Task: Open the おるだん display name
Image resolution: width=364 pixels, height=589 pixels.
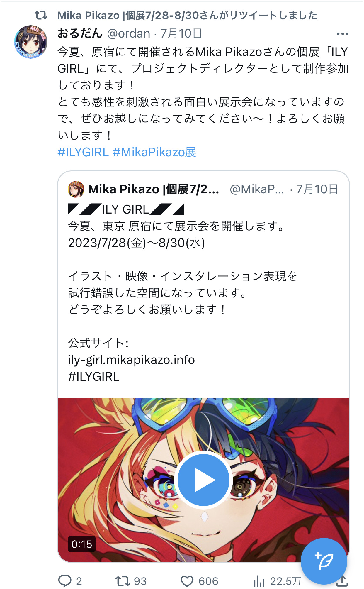Action: click(x=80, y=33)
